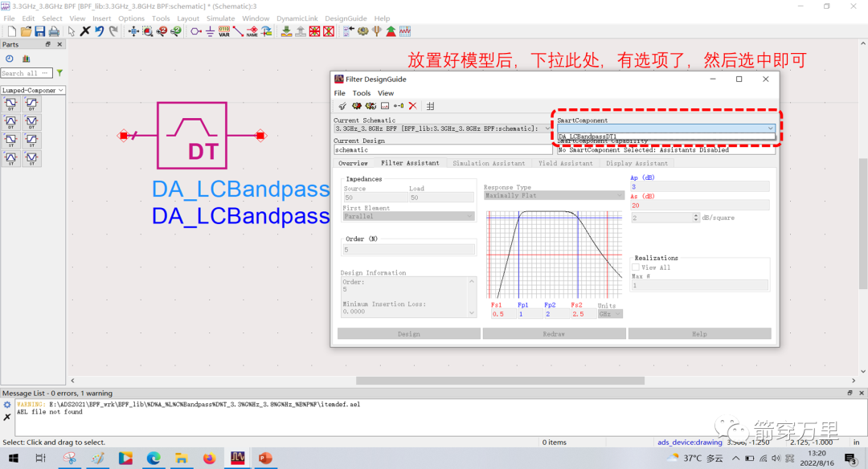
Task: Push into hierarchy with the down arrow icon
Action: coord(287,31)
